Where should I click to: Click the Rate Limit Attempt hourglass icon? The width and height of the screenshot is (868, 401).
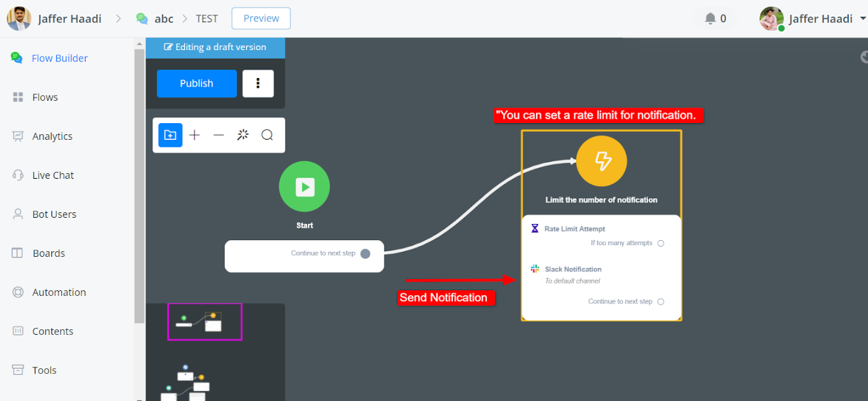[x=535, y=228]
